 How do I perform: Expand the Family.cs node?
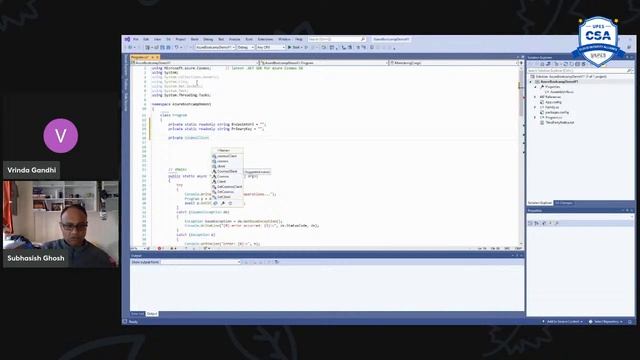535,107
